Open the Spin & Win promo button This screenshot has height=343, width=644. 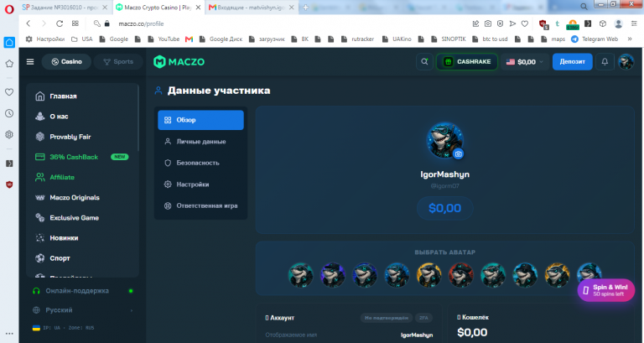[605, 290]
